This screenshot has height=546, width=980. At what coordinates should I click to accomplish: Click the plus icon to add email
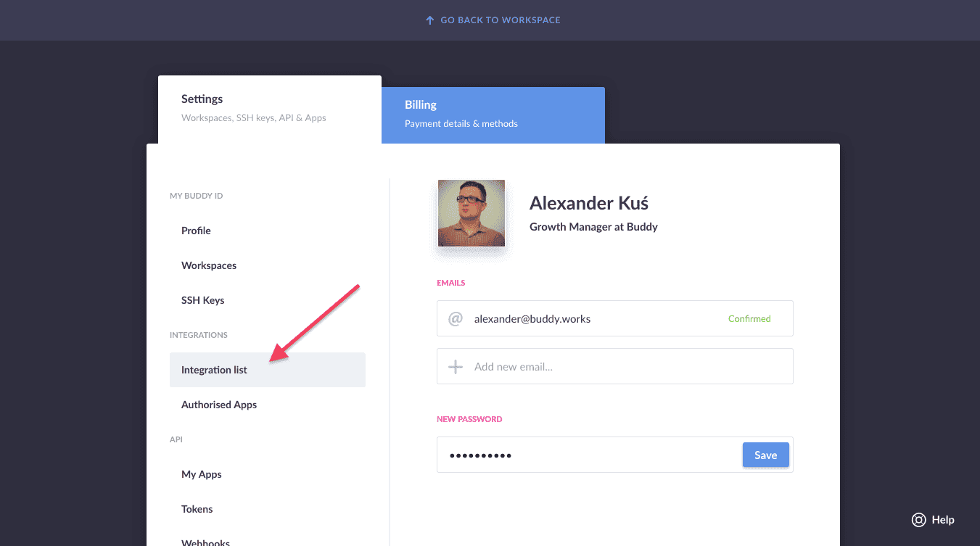pyautogui.click(x=456, y=367)
